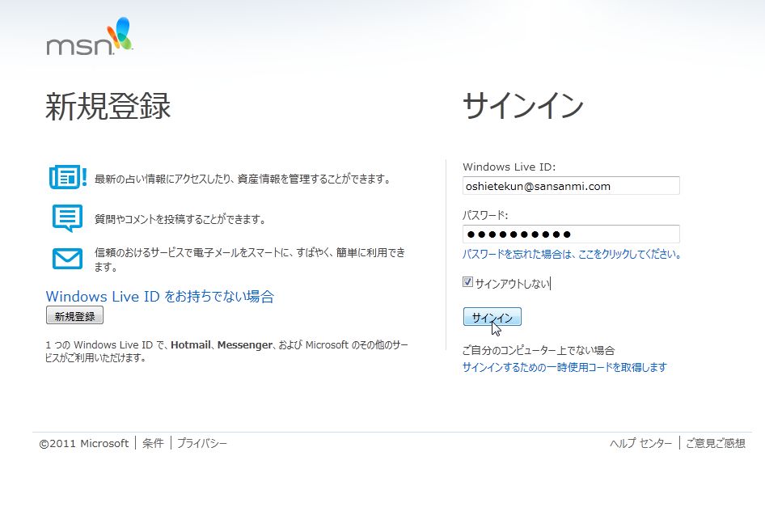Open the 条件 footer link
The height and width of the screenshot is (532, 765).
[153, 443]
